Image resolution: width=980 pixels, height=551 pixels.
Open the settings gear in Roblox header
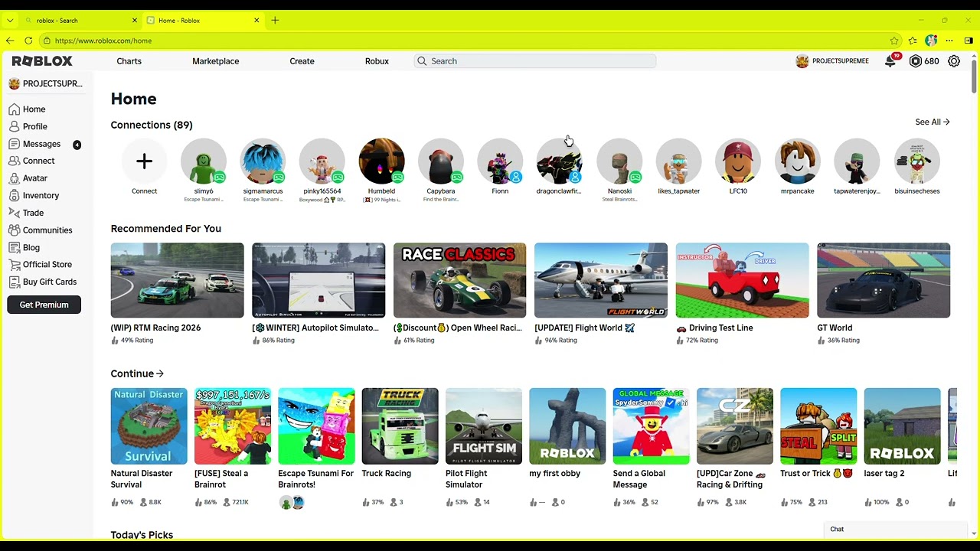click(x=954, y=61)
